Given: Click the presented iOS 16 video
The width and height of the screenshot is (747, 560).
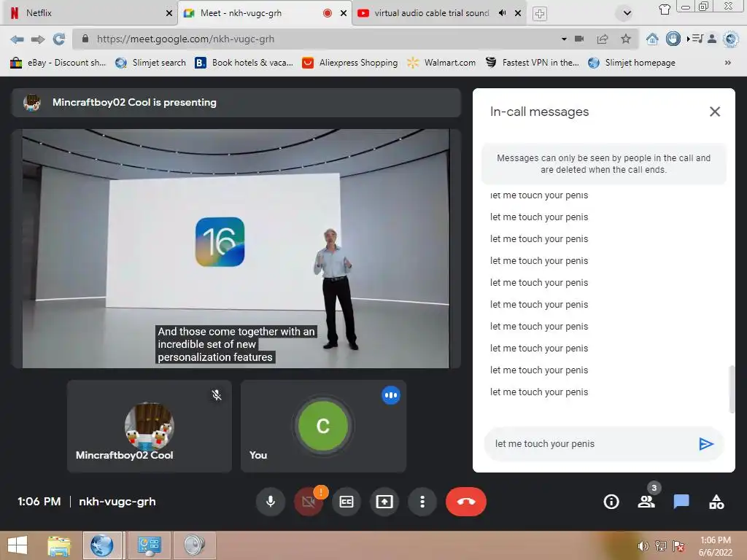Looking at the screenshot, I should pyautogui.click(x=236, y=248).
